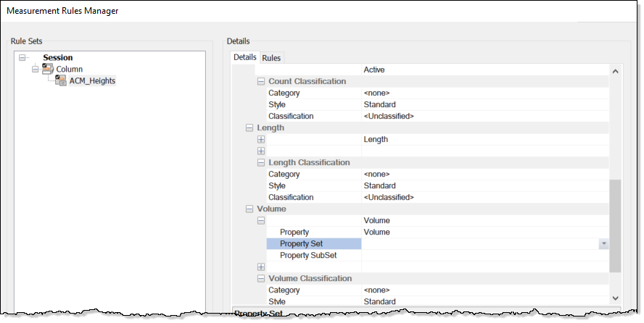Collapse the Length Classification group

[261, 163]
